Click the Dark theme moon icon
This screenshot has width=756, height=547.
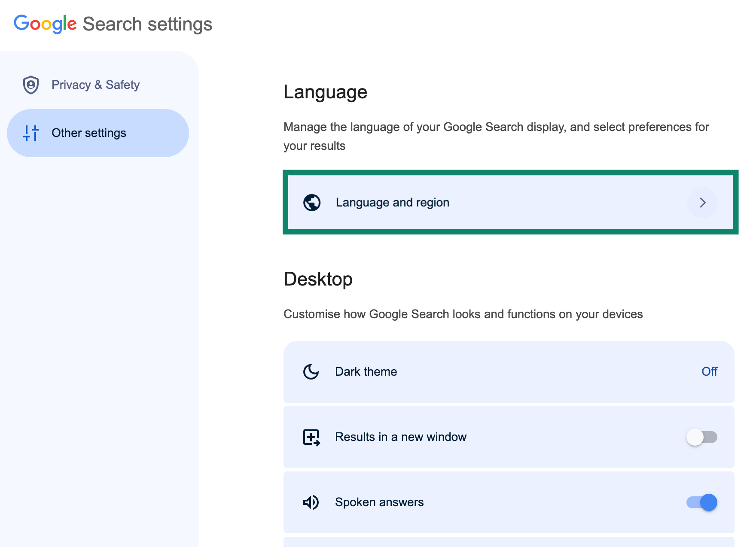click(x=311, y=372)
